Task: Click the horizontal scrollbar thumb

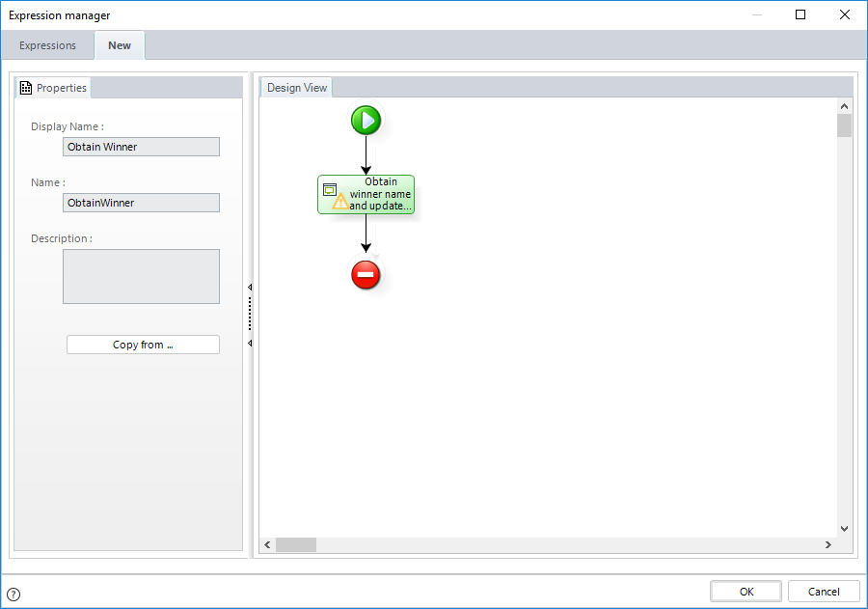Action: 296,544
